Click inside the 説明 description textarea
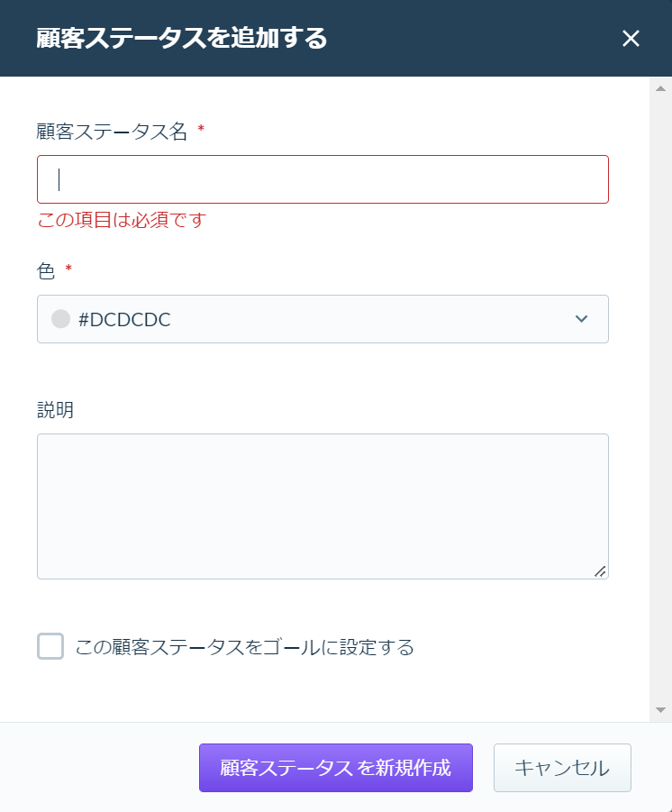The height and width of the screenshot is (812, 672). click(x=322, y=506)
